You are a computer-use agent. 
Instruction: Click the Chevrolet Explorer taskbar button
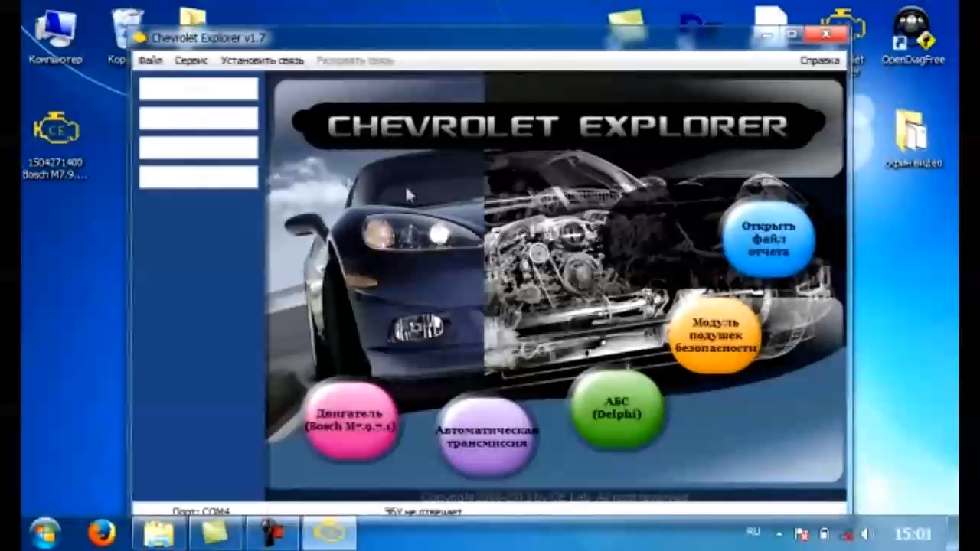click(x=329, y=533)
